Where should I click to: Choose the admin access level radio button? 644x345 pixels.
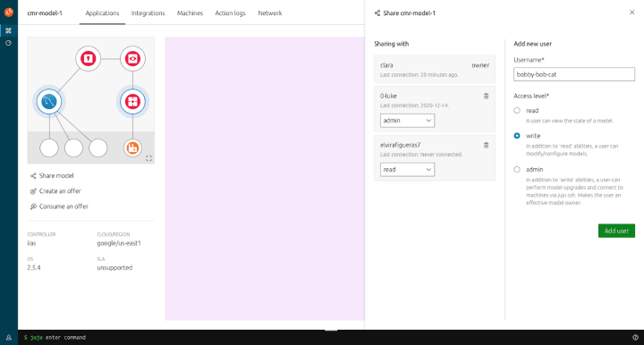517,170
